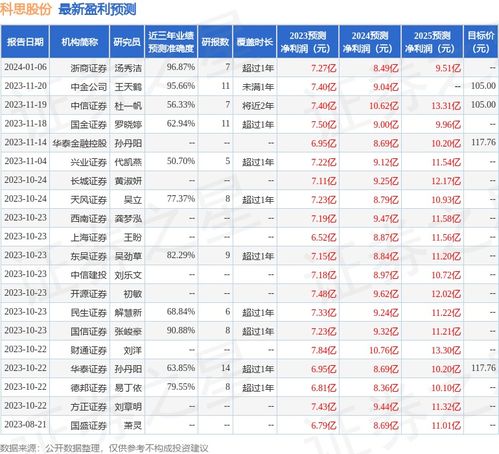Select the 机构简称 column header
This screenshot has height=454, width=499.
coord(79,42)
